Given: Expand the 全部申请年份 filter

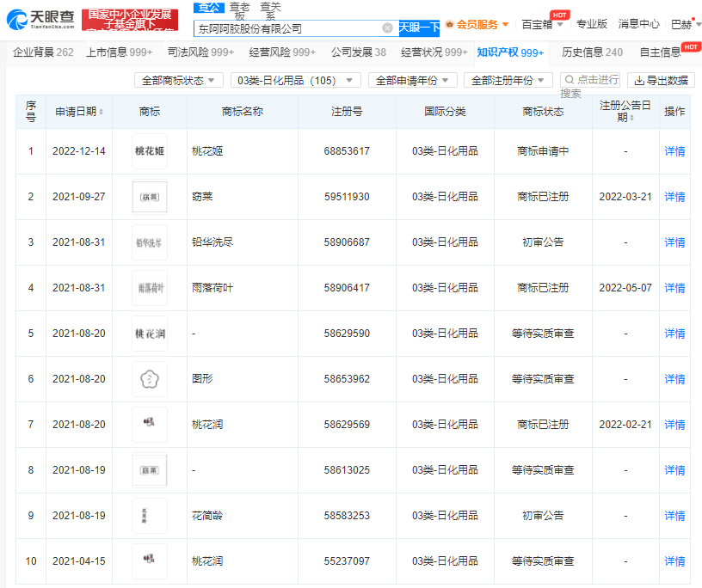Looking at the screenshot, I should click(x=410, y=80).
